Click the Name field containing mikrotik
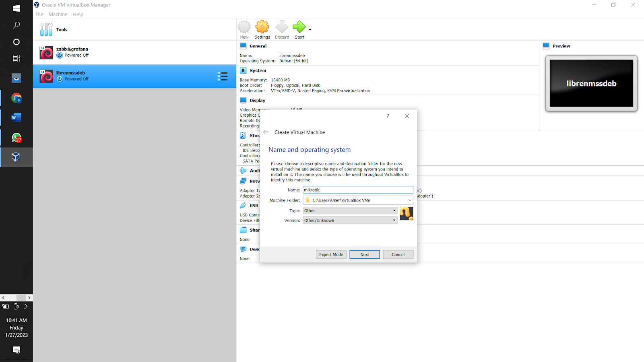This screenshot has height=362, width=644. point(358,190)
